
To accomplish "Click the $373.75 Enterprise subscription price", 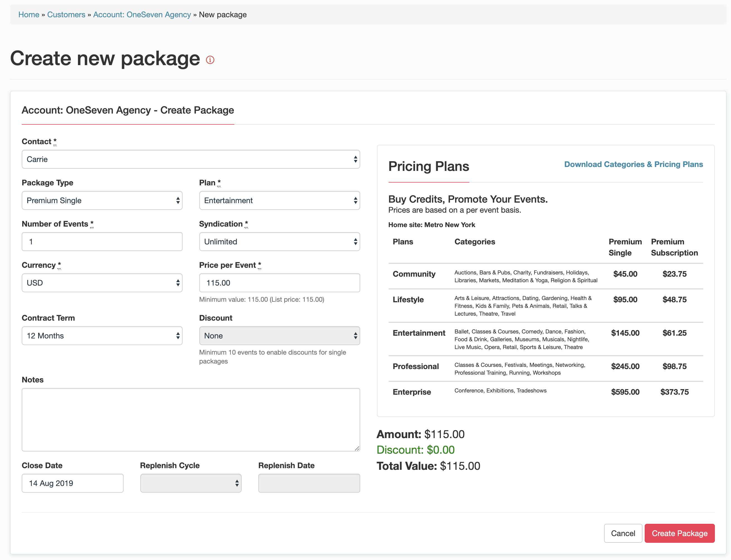I will tap(674, 392).
